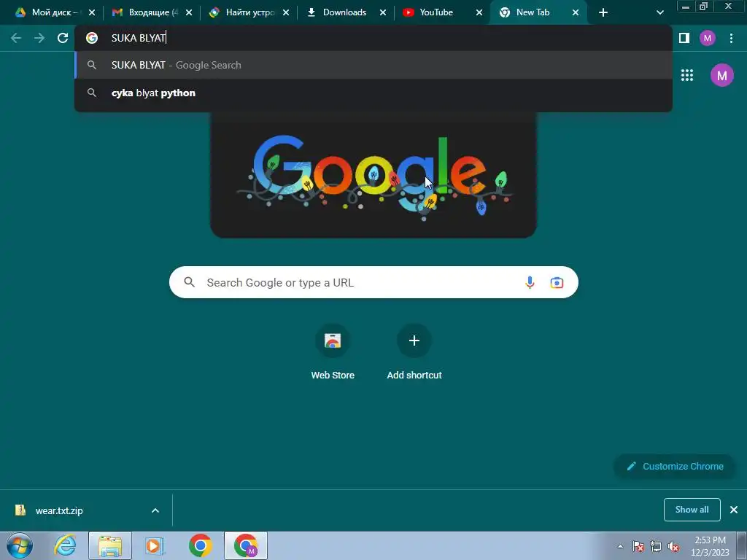Image resolution: width=747 pixels, height=560 pixels.
Task: Expand the tab search dropdown arrow
Action: 659,12
